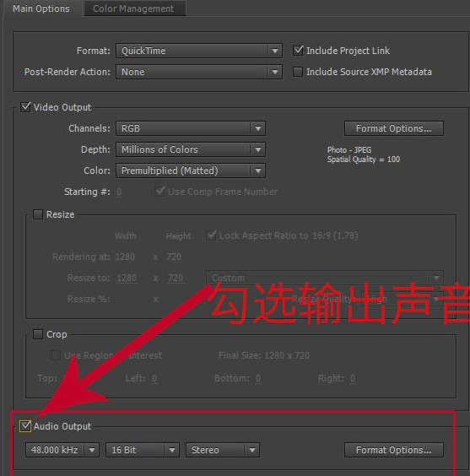Screen dimensions: 470x476
Task: Click the Resize to width value 1280
Action: 127,278
